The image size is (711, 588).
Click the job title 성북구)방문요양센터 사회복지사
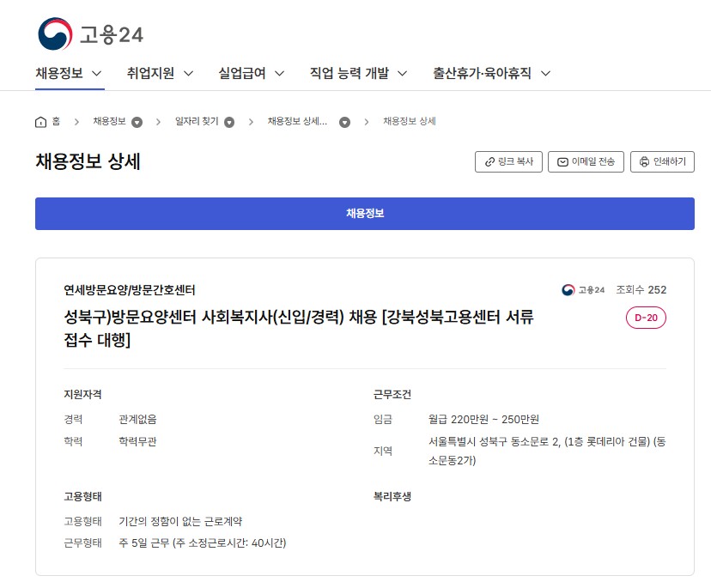(x=299, y=328)
